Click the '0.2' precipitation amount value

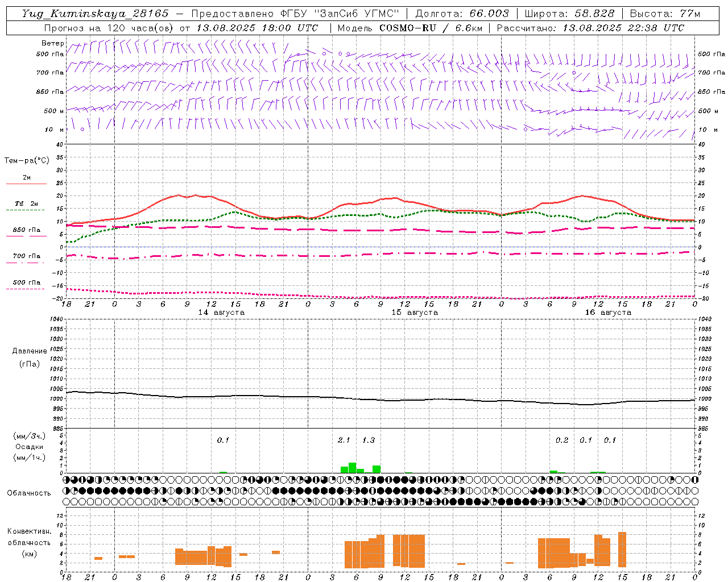(562, 440)
